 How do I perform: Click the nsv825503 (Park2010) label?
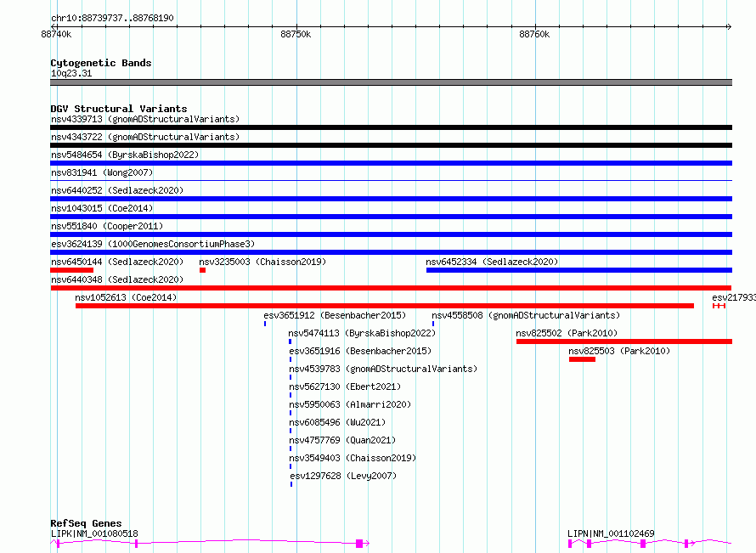619,351
